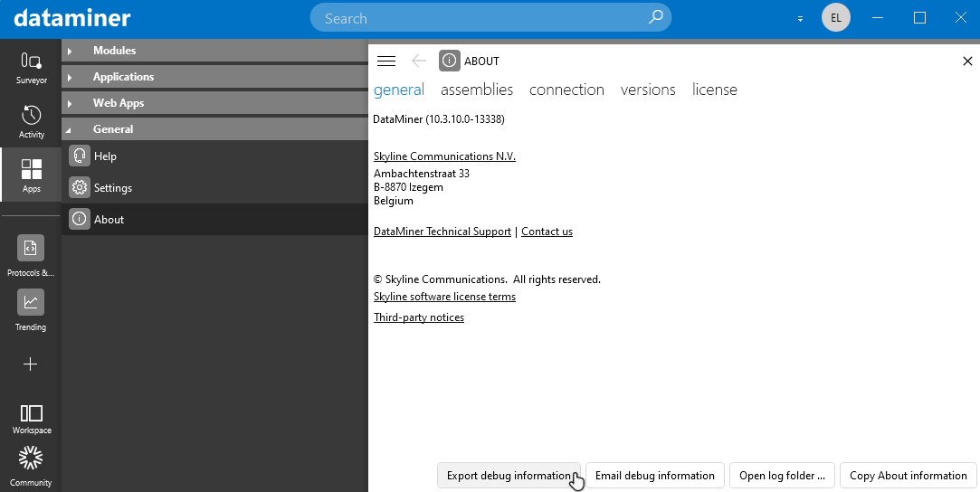
Task: Open the Activity sidebar icon
Action: [31, 121]
